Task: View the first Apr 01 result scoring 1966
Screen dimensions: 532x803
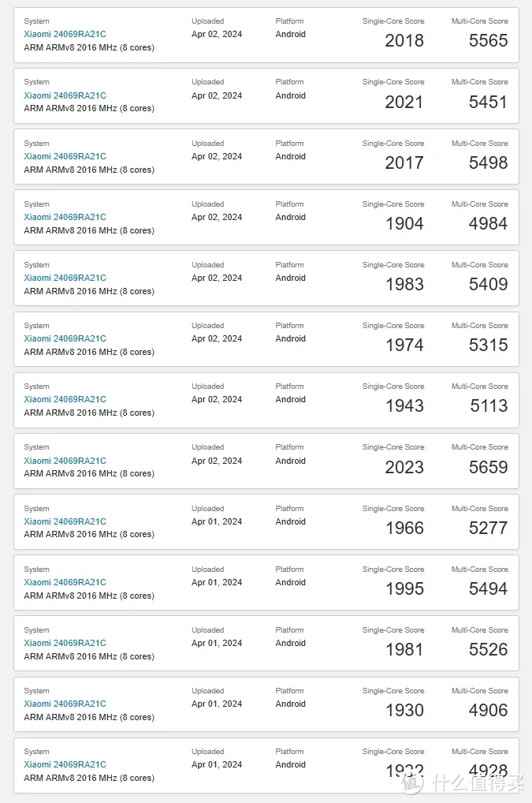Action: click(65, 521)
